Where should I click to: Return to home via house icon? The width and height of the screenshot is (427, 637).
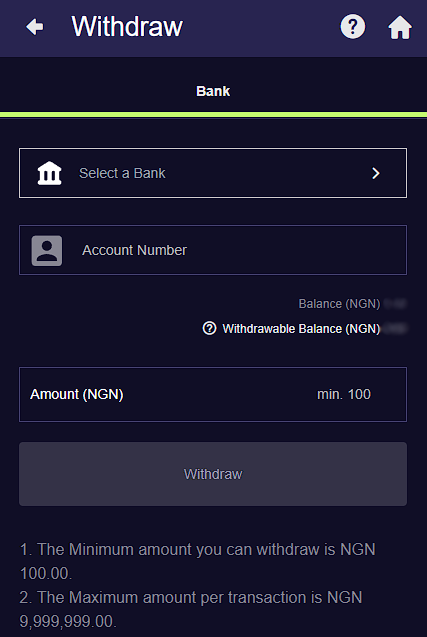400,27
